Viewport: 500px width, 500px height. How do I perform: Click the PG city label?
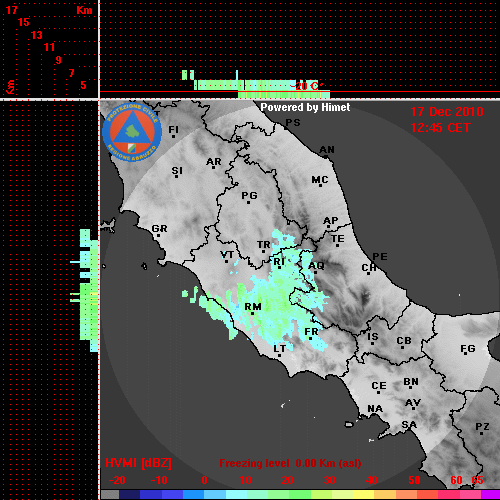click(249, 195)
